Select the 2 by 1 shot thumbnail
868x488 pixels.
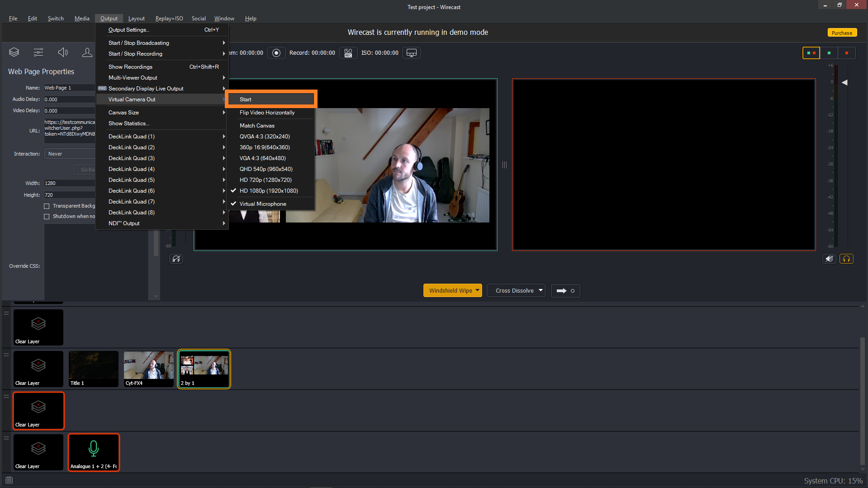coord(204,369)
